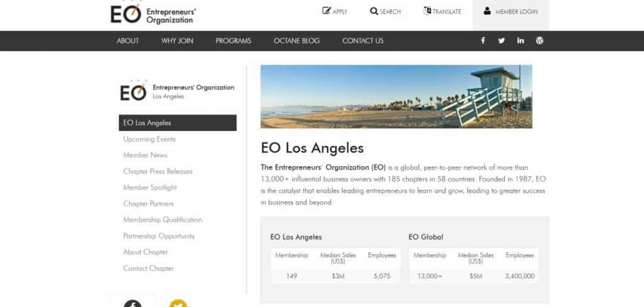644x307 pixels.
Task: Click the Translate icon
Action: pos(427,11)
